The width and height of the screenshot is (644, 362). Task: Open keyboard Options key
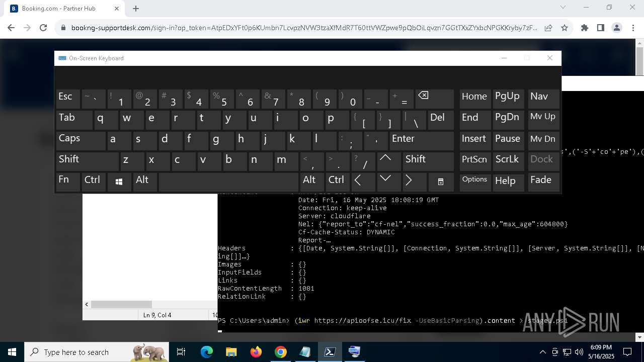(x=475, y=182)
